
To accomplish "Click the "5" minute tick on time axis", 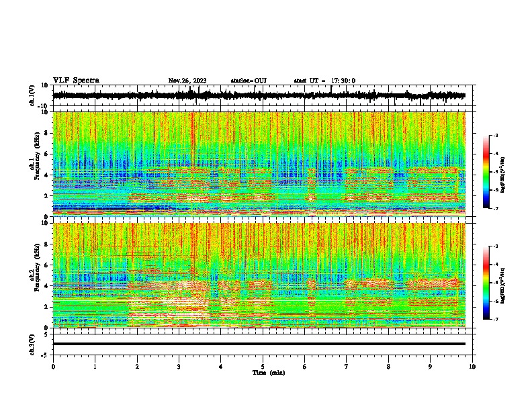I will click(263, 367).
